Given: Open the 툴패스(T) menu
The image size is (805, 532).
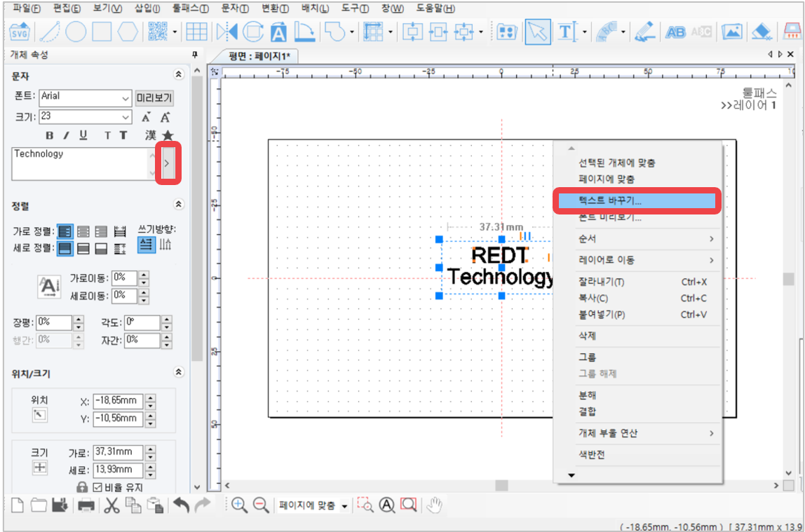Looking at the screenshot, I should point(191,8).
